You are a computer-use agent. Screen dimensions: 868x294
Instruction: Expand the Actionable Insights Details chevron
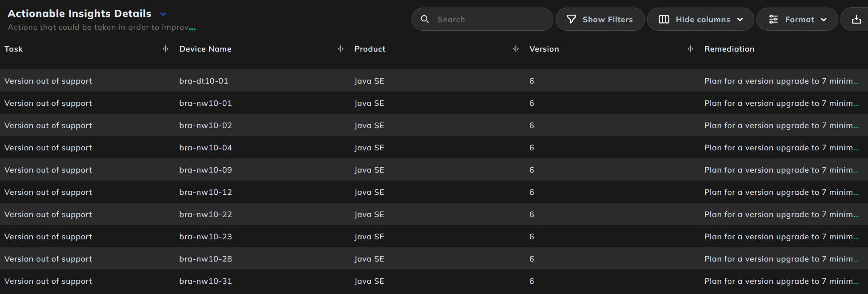(163, 14)
